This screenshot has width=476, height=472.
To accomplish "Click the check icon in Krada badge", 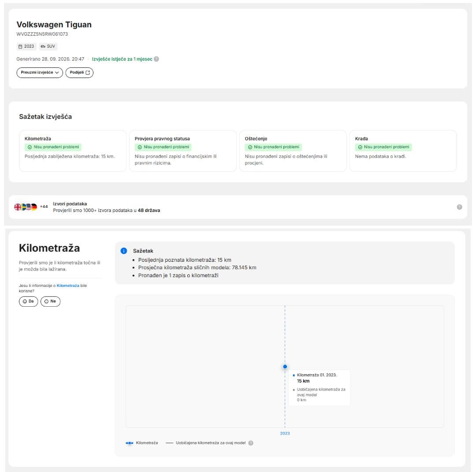I will point(361,147).
